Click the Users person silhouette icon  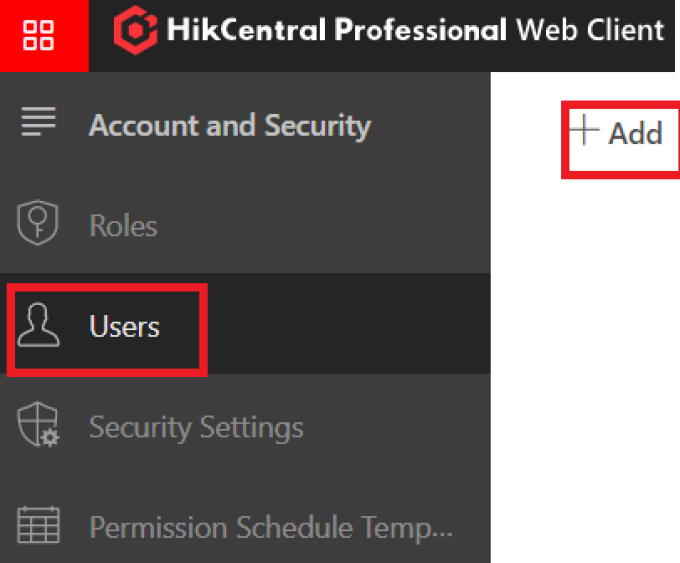39,326
